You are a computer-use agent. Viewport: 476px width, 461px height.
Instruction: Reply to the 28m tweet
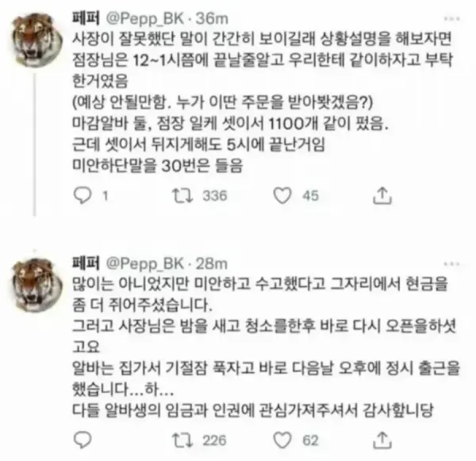tap(83, 440)
